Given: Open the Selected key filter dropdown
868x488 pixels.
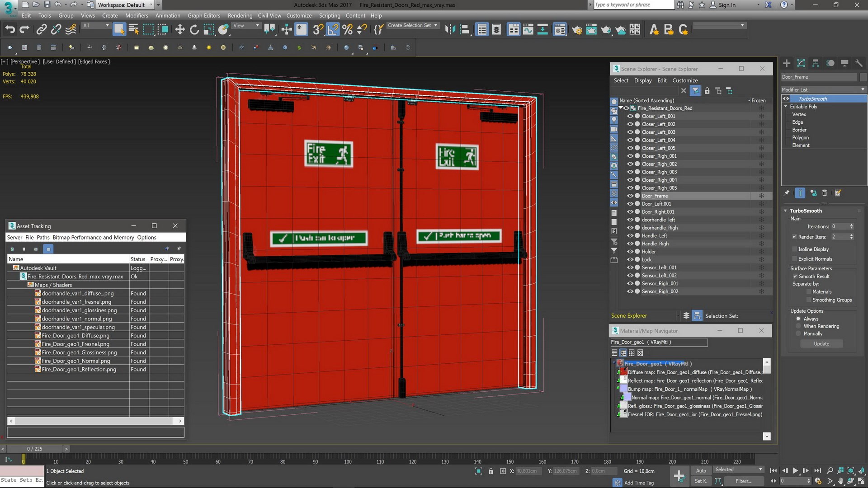Looking at the screenshot, I should [x=738, y=469].
